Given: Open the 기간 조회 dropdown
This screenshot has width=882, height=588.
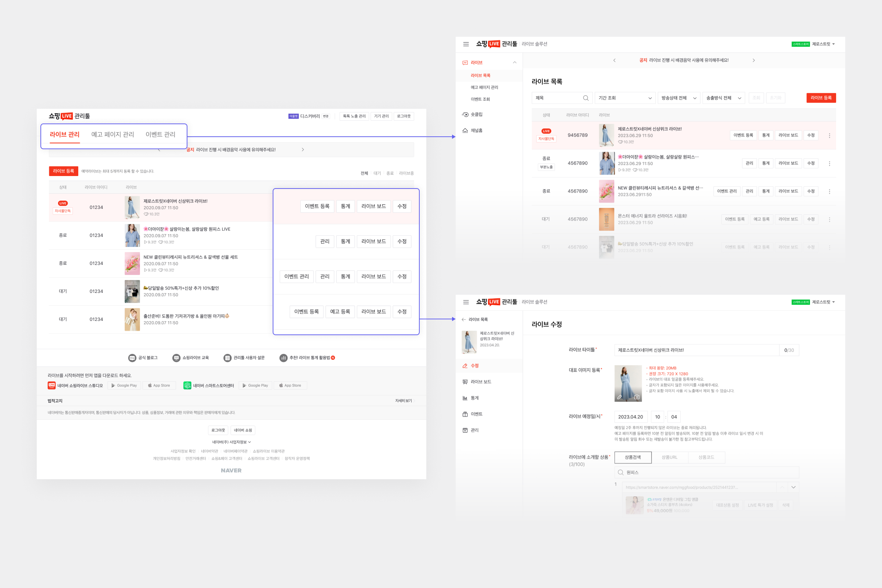Looking at the screenshot, I should click(625, 98).
